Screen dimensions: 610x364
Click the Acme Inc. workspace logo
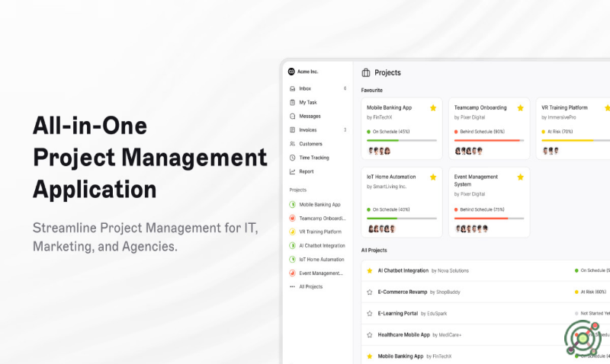pos(291,72)
